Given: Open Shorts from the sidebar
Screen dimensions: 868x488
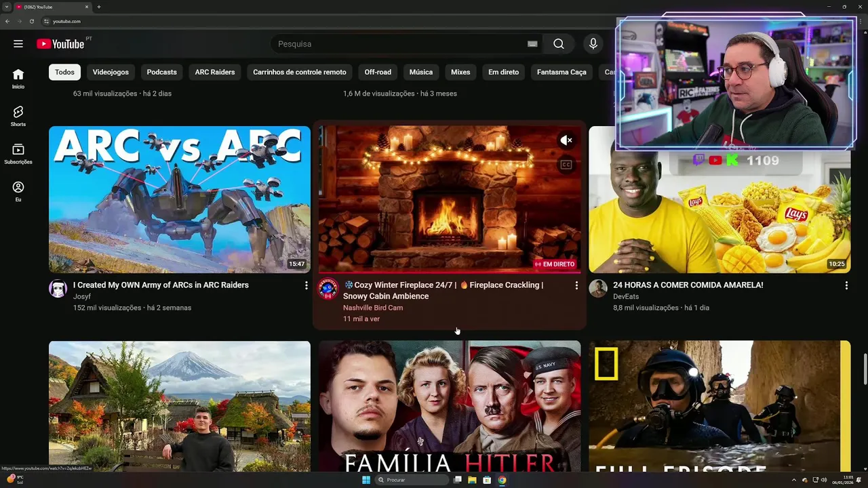Looking at the screenshot, I should coord(18,116).
